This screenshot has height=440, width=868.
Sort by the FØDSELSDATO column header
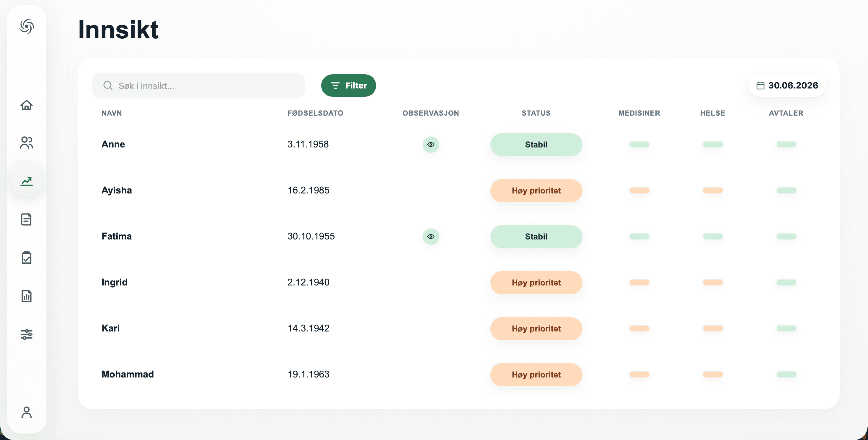coord(315,113)
